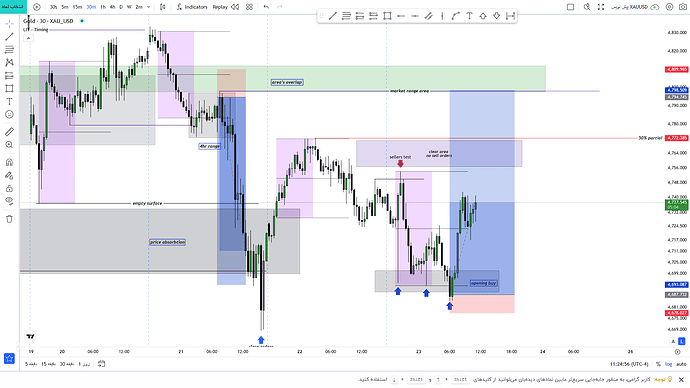The height and width of the screenshot is (388, 690).
Task: Collapse the indicator legend chevron
Action: point(28,38)
